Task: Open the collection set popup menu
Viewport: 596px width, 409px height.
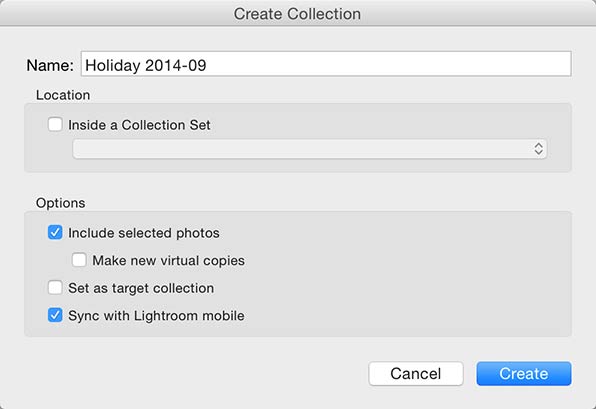Action: click(x=310, y=149)
